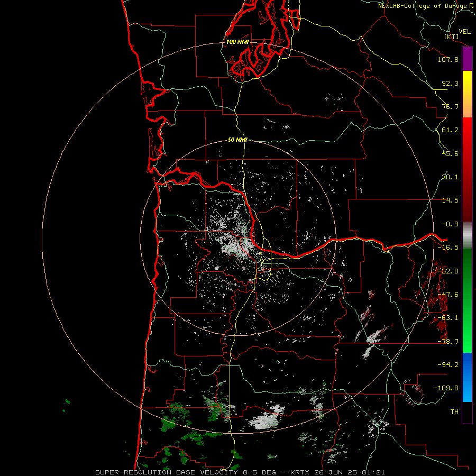Click the 100 NMI range ring label
The height and width of the screenshot is (476, 476).
[x=237, y=42]
